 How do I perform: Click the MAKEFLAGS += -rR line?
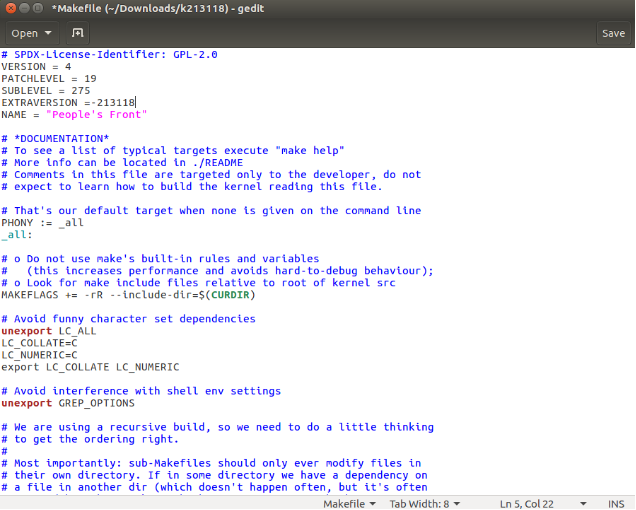coord(128,295)
